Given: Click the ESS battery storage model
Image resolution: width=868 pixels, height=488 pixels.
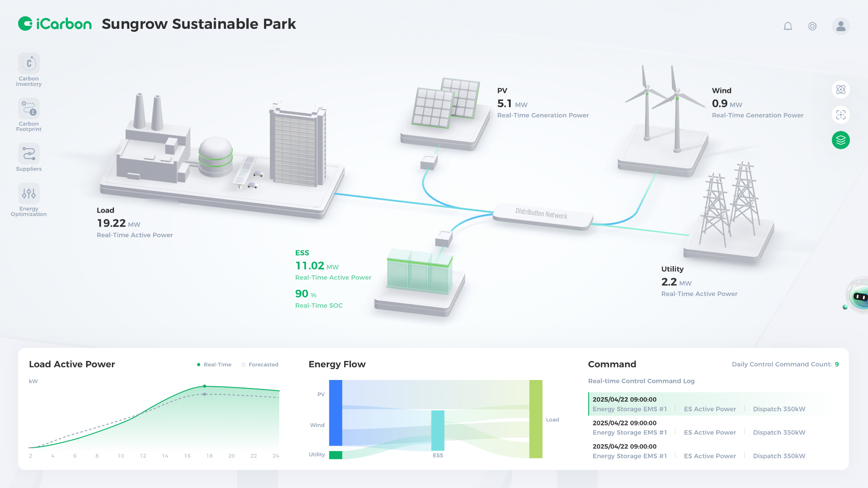Looking at the screenshot, I should pos(420,273).
